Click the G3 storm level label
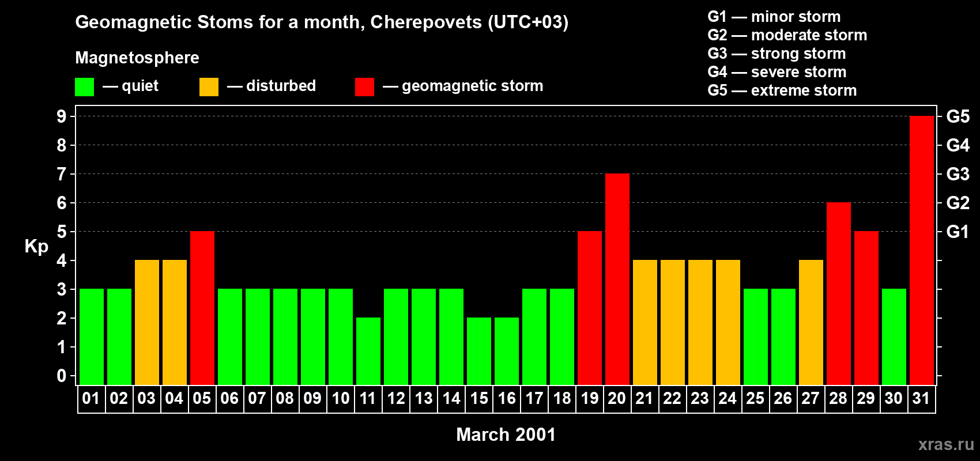This screenshot has width=980, height=461. click(958, 174)
